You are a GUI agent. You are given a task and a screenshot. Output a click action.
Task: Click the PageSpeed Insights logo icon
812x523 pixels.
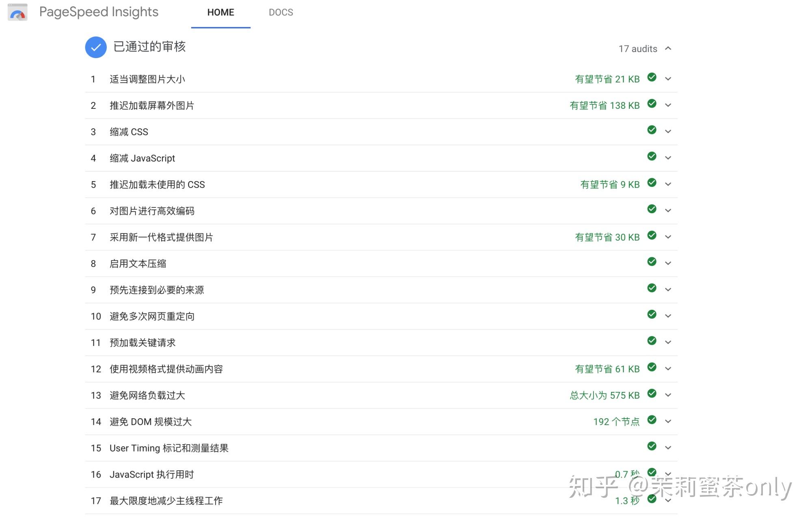(17, 12)
